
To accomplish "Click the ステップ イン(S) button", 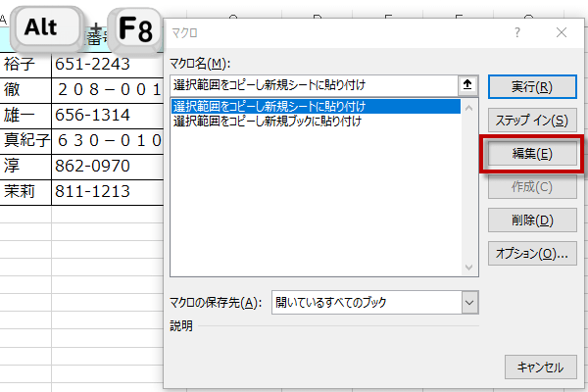I will (530, 121).
